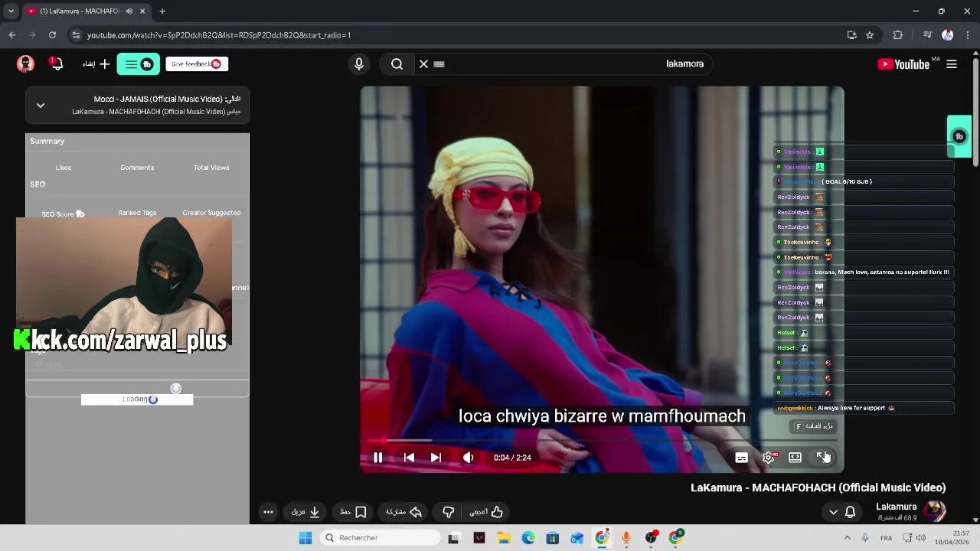The width and height of the screenshot is (980, 551).
Task: Click the video title MACHAFOHACH below player
Action: click(x=818, y=487)
